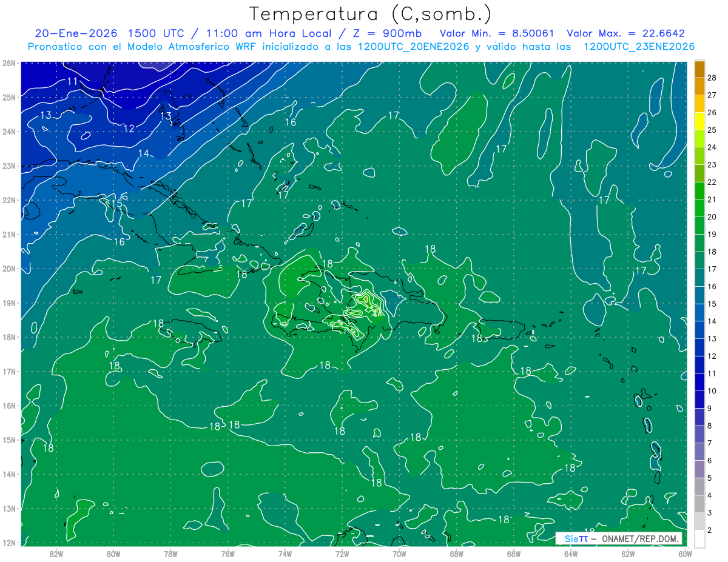This screenshot has width=728, height=562.
Task: Click the "76W" longitude axis label
Action: click(x=228, y=553)
